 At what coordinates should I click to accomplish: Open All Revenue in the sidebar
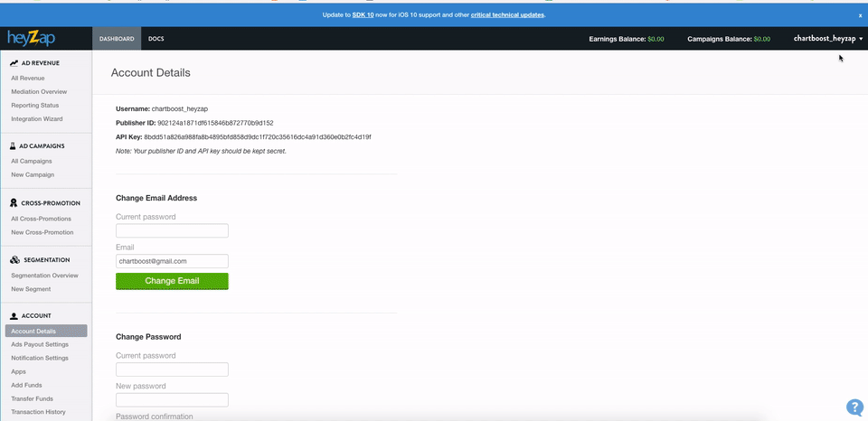[x=28, y=79]
